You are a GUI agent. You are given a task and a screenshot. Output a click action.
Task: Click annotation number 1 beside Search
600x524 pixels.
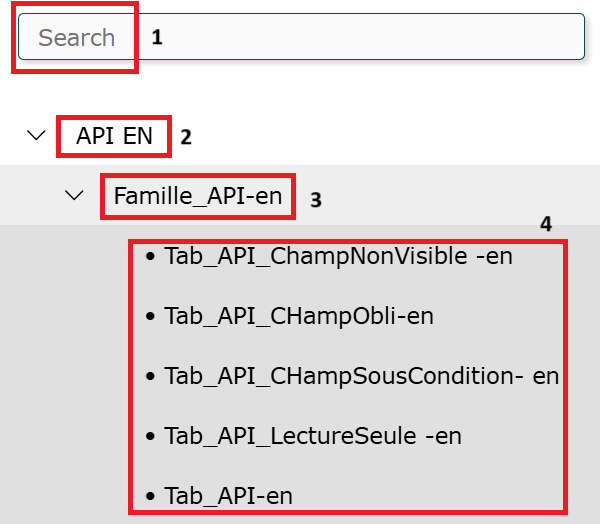157,38
